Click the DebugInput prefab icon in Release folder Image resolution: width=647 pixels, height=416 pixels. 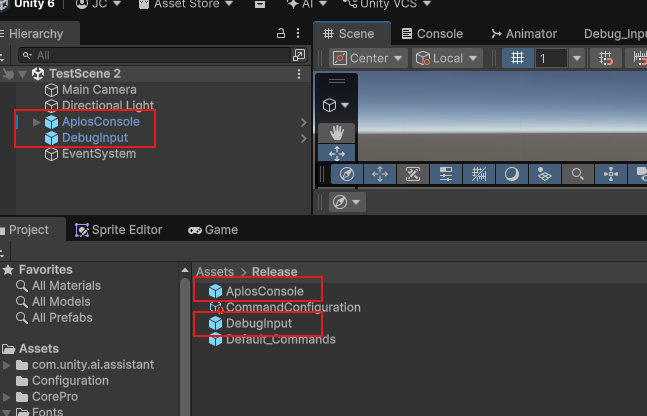tap(215, 323)
